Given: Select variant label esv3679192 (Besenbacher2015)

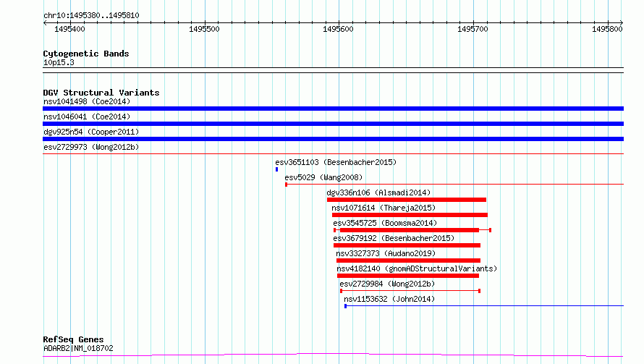Looking at the screenshot, I should (394, 238).
